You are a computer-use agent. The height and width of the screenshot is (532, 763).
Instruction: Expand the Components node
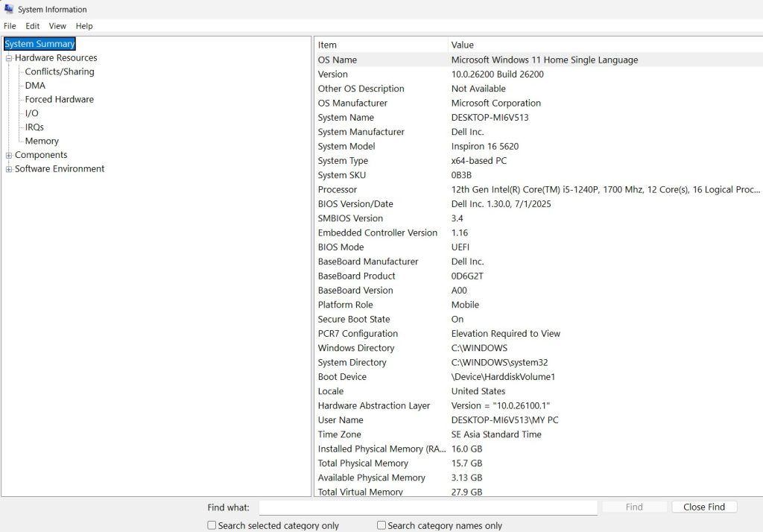pyautogui.click(x=9, y=155)
